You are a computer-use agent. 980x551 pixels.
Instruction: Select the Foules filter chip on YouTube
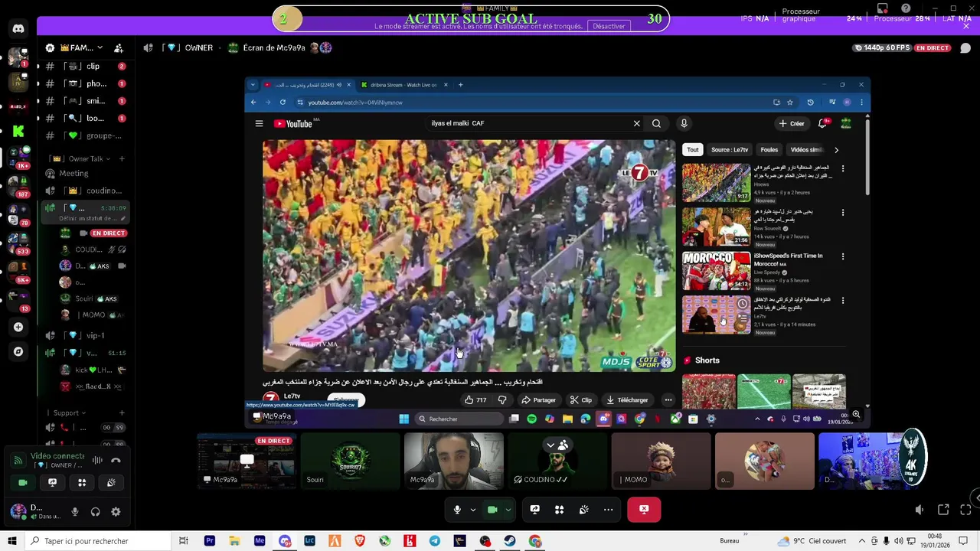[769, 150]
